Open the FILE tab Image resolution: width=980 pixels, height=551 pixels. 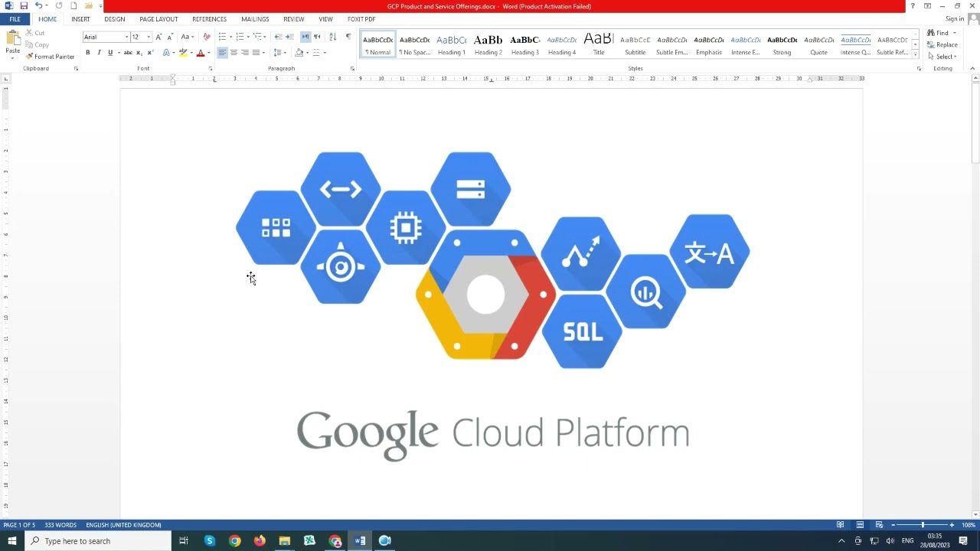[15, 19]
